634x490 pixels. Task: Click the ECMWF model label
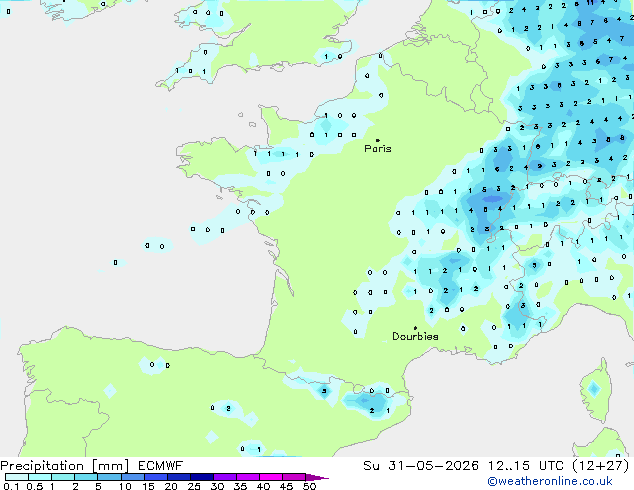[161, 466]
